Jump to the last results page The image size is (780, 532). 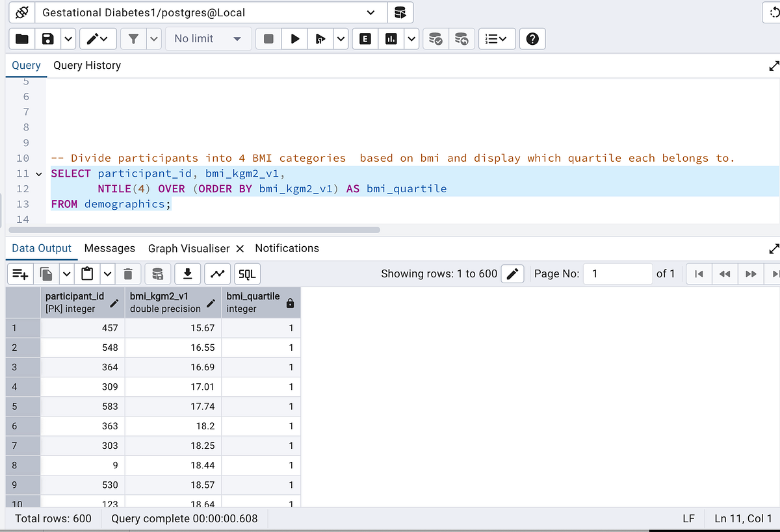pos(774,273)
